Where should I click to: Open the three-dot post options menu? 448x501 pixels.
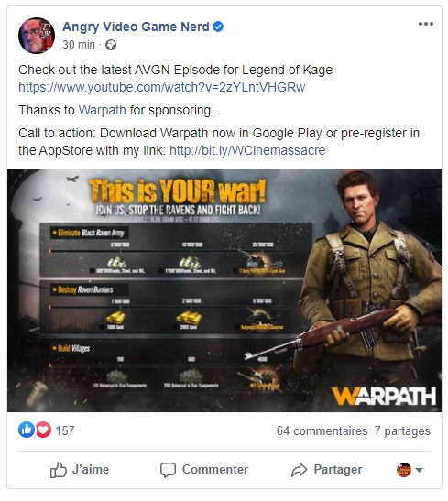[426, 24]
